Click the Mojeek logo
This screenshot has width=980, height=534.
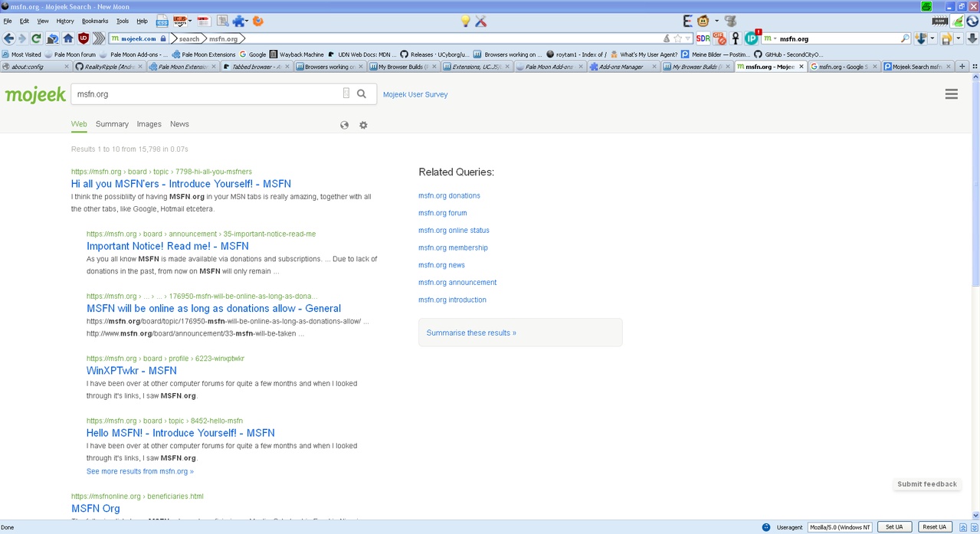click(35, 94)
